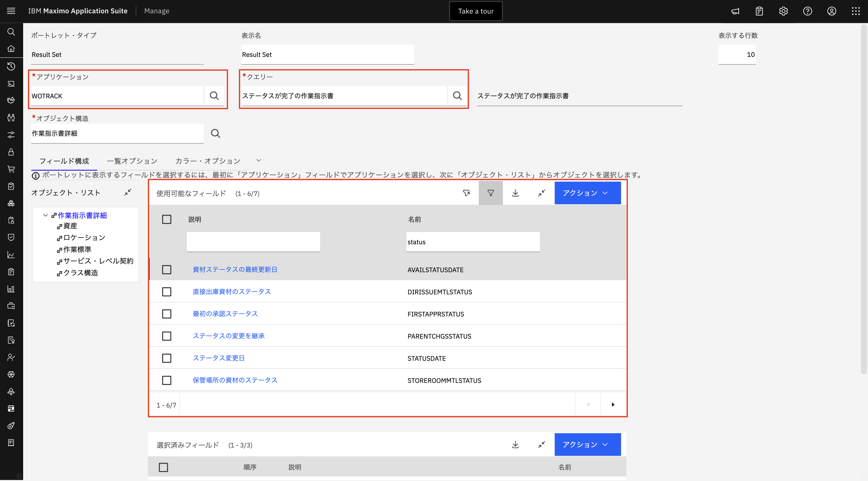This screenshot has height=481, width=868.
Task: Download the 使用可能なフィールド table
Action: [515, 193]
